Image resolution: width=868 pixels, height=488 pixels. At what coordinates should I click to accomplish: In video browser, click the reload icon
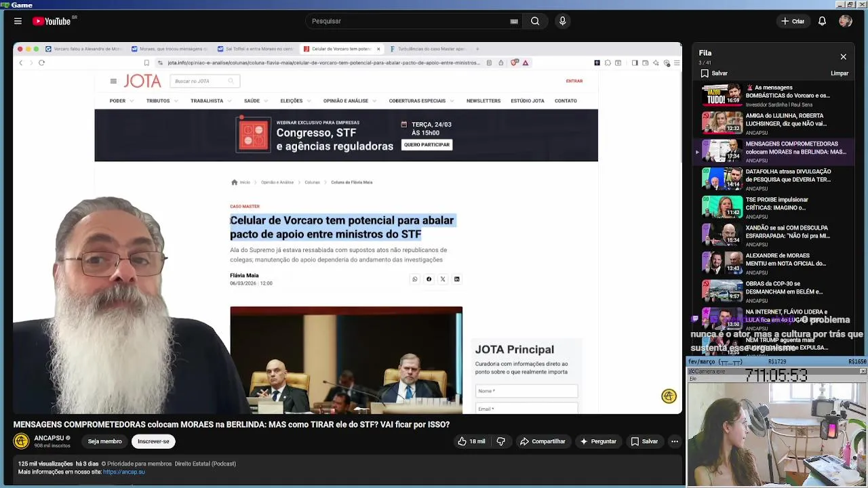(41, 63)
